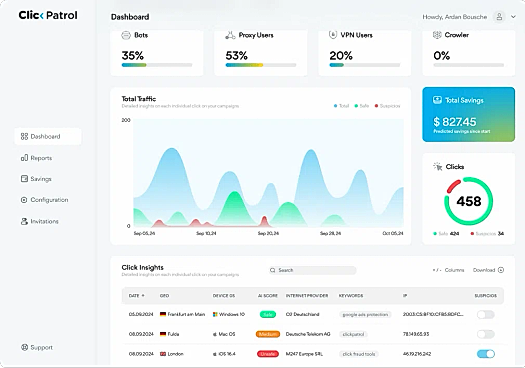Screen dimensions: 525x368
Task: Click the German flag in Frankfurt row
Action: pos(163,314)
